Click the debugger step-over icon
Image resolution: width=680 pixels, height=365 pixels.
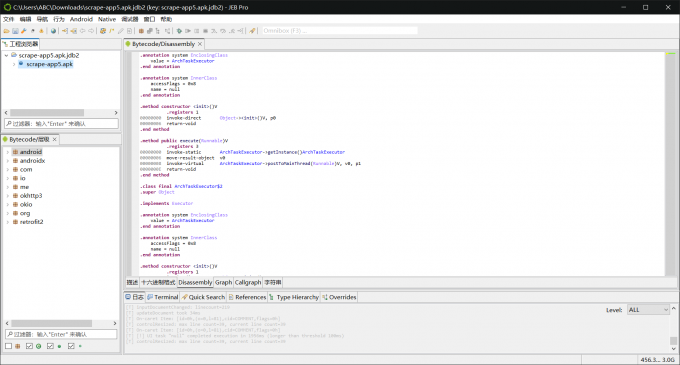(x=223, y=31)
